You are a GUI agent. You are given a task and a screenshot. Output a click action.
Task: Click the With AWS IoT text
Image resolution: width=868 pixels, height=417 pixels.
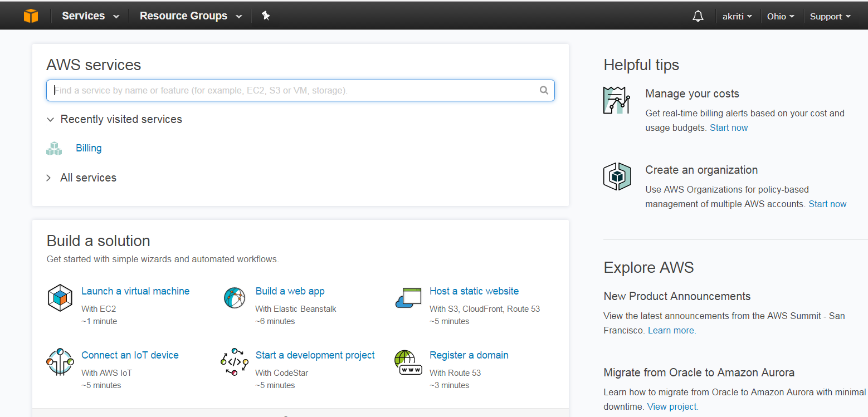106,372
